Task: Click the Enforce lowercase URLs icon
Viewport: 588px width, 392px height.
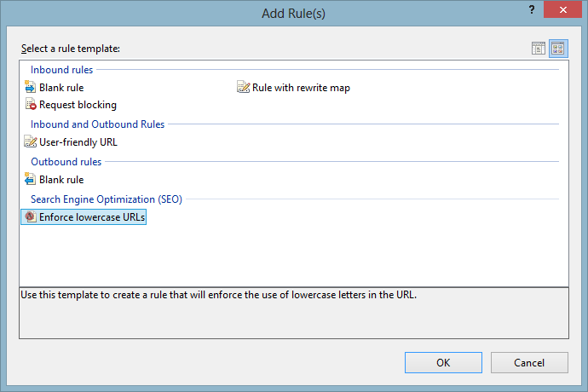Action: coord(31,217)
